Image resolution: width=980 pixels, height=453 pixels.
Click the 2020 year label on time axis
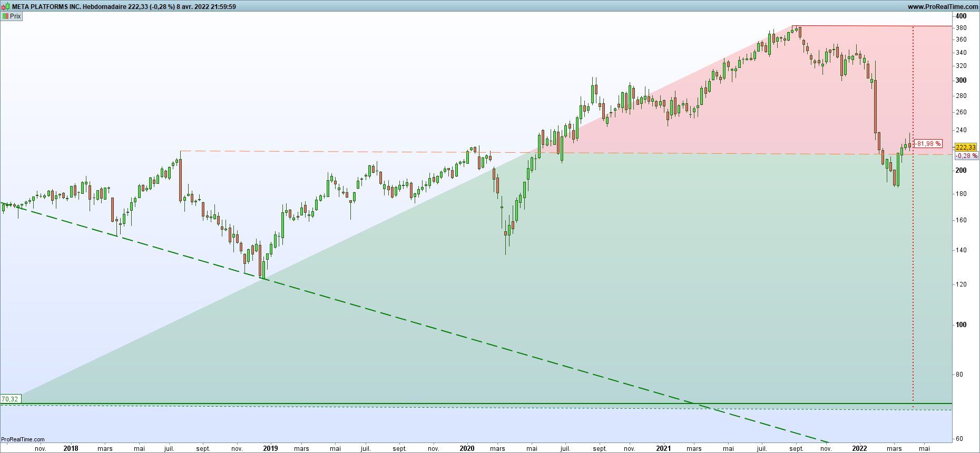[467, 448]
